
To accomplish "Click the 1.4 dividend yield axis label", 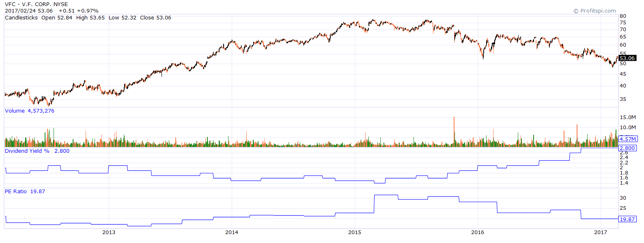I will pyautogui.click(x=624, y=183).
